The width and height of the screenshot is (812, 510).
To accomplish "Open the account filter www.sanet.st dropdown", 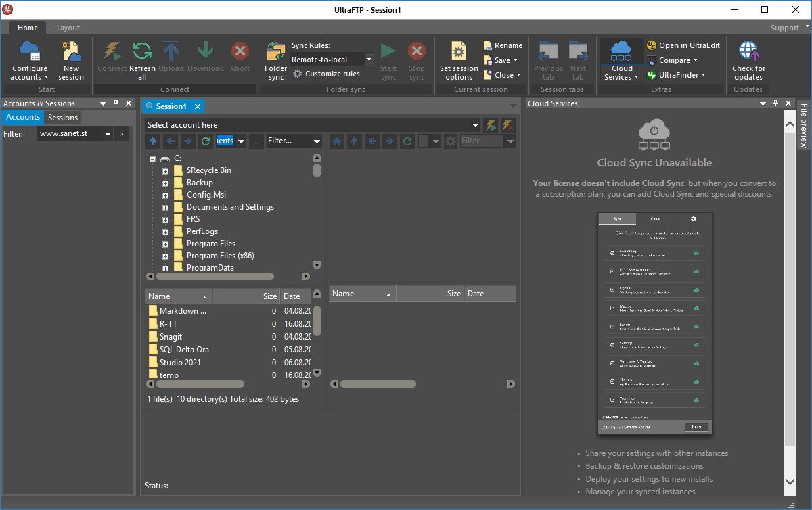I will (108, 134).
